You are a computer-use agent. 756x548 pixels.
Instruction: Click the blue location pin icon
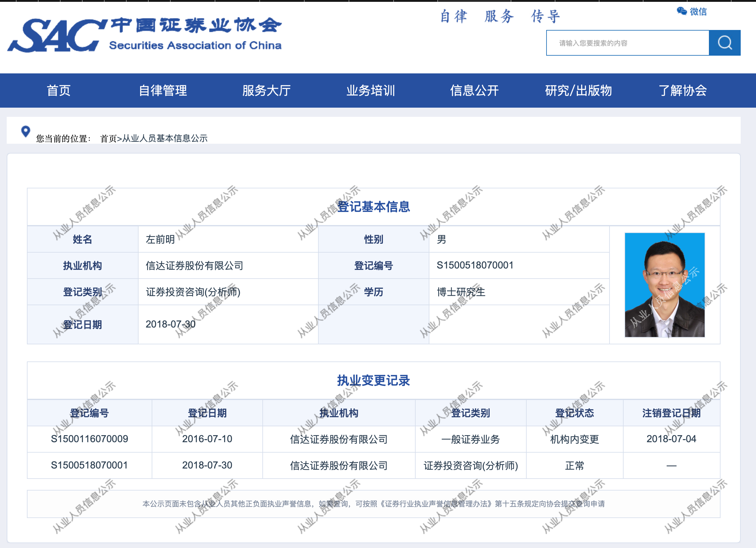click(25, 131)
